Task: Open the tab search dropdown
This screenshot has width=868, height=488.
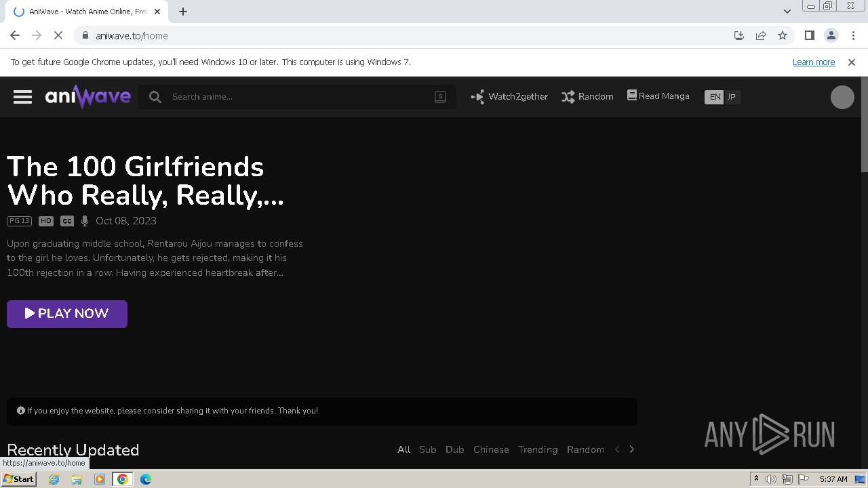Action: [x=787, y=12]
